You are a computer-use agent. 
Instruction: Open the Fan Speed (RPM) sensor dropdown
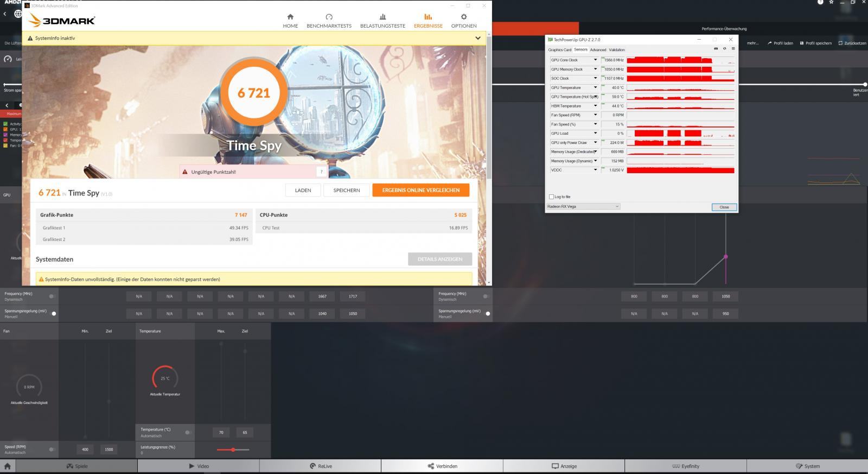[595, 115]
